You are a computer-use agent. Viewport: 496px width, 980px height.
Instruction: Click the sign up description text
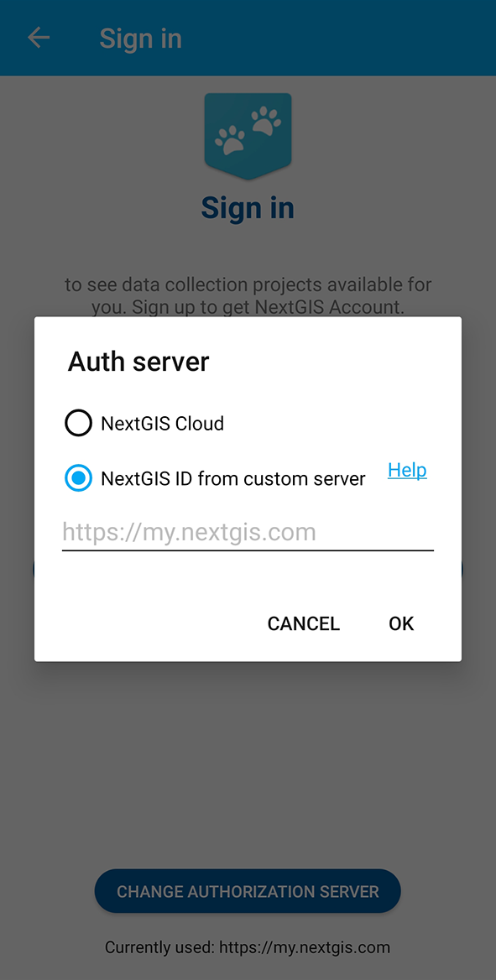pos(248,295)
